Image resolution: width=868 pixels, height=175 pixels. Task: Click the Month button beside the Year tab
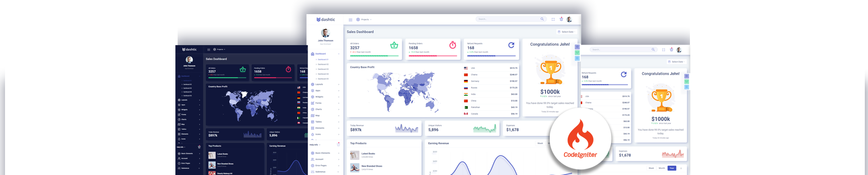coord(662,168)
